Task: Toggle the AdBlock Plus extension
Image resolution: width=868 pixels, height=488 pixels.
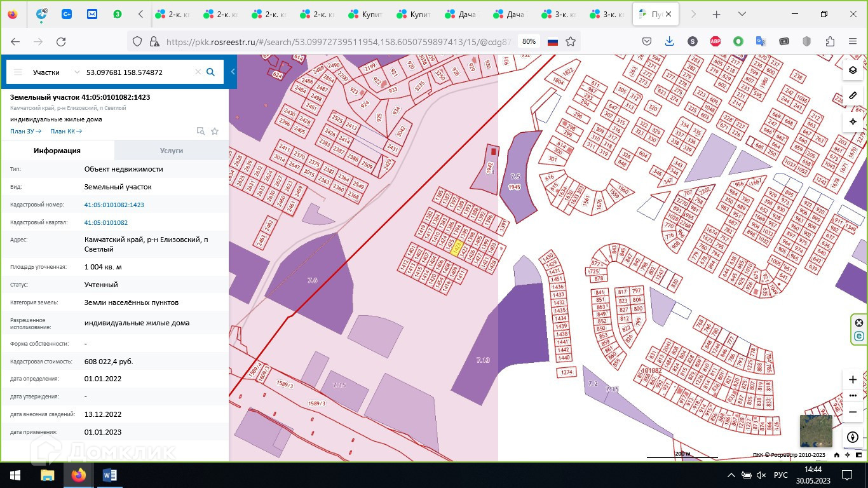Action: point(715,41)
